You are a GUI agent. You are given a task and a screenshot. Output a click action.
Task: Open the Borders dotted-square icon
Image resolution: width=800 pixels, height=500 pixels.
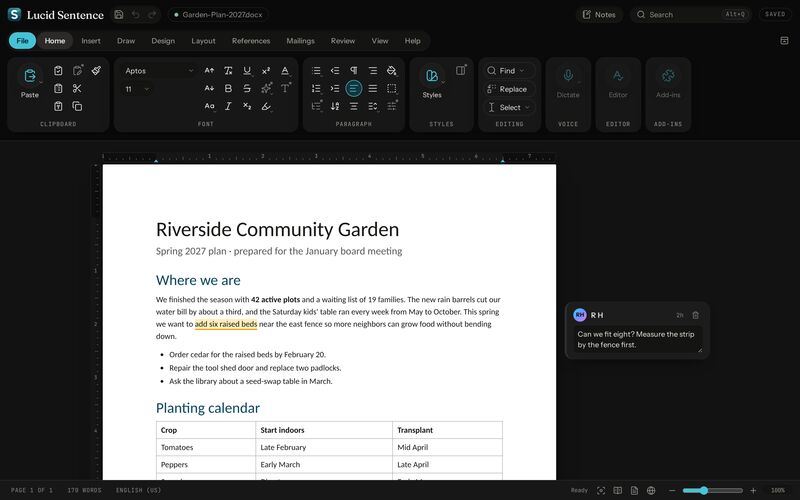click(x=391, y=88)
